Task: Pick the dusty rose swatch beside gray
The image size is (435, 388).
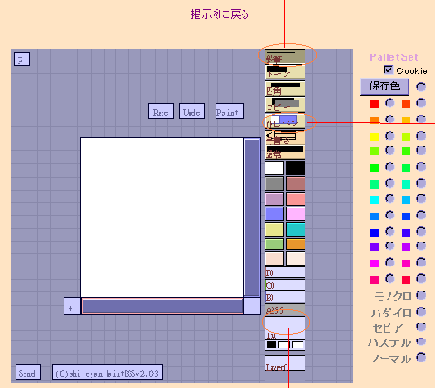Action: pos(295,184)
